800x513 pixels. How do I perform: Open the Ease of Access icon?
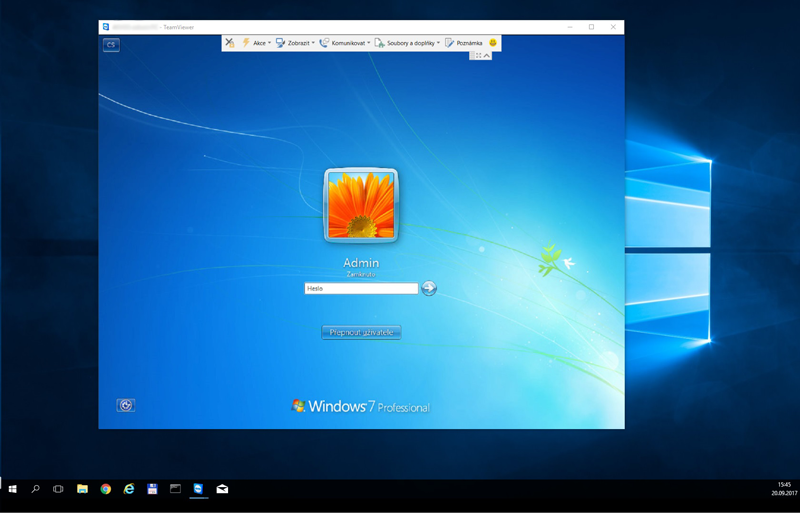click(125, 405)
